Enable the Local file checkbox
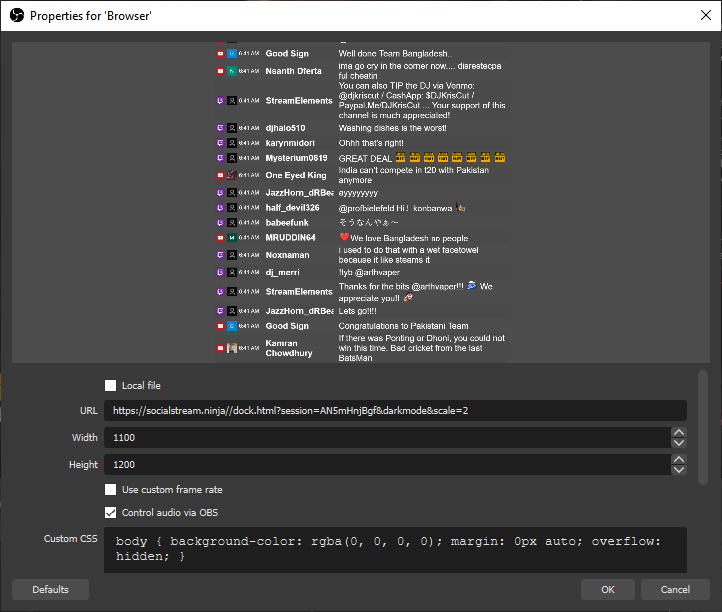This screenshot has width=722, height=612. click(x=111, y=386)
